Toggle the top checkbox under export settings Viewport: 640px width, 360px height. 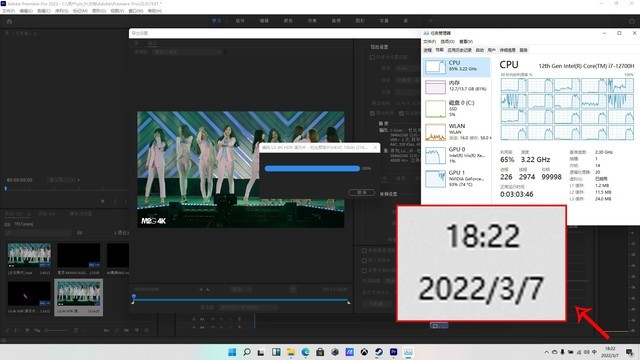click(x=372, y=57)
